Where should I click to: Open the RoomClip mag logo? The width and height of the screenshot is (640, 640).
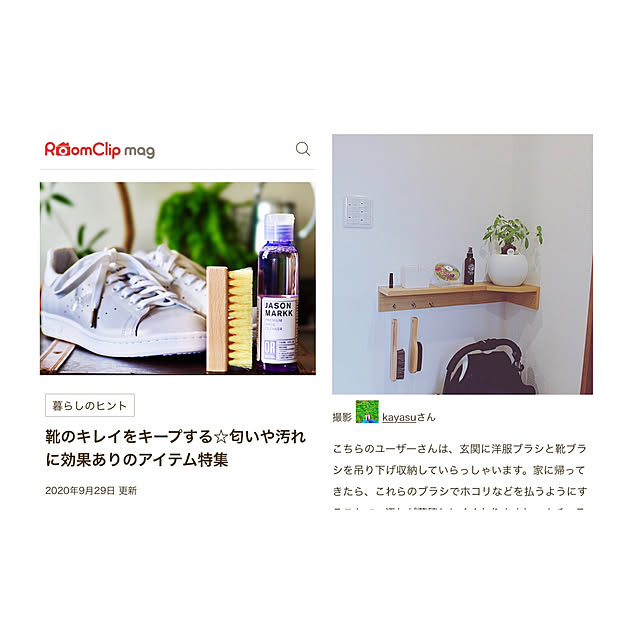click(x=100, y=150)
